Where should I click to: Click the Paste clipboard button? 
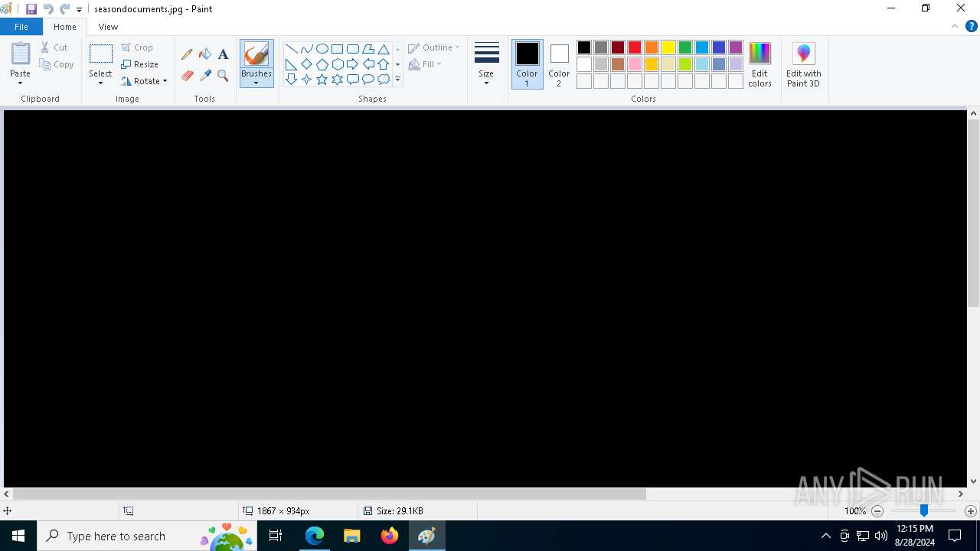pos(21,54)
